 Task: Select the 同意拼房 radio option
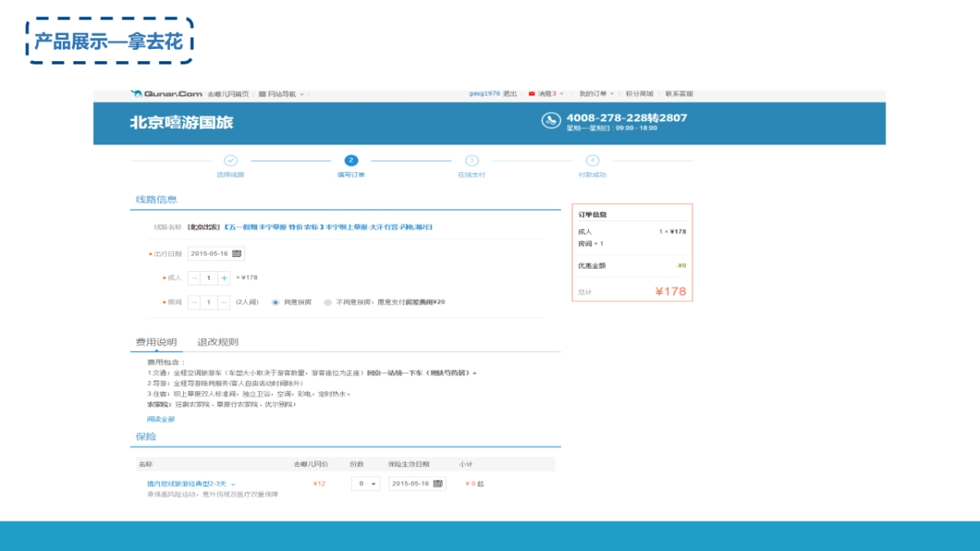(276, 300)
